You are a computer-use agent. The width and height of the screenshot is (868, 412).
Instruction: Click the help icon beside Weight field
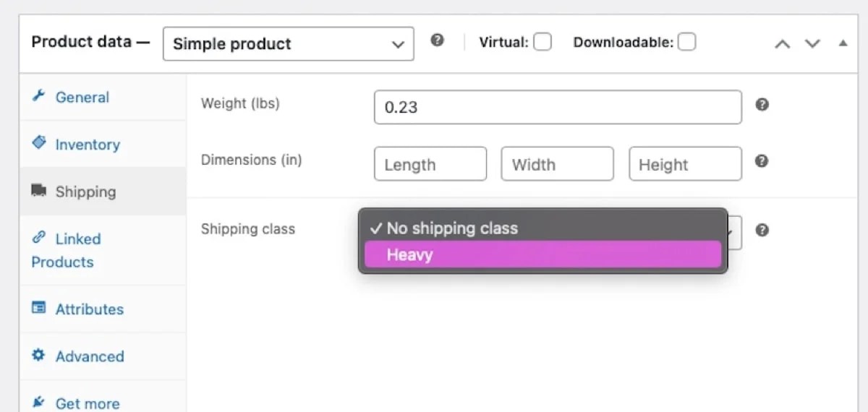point(762,105)
